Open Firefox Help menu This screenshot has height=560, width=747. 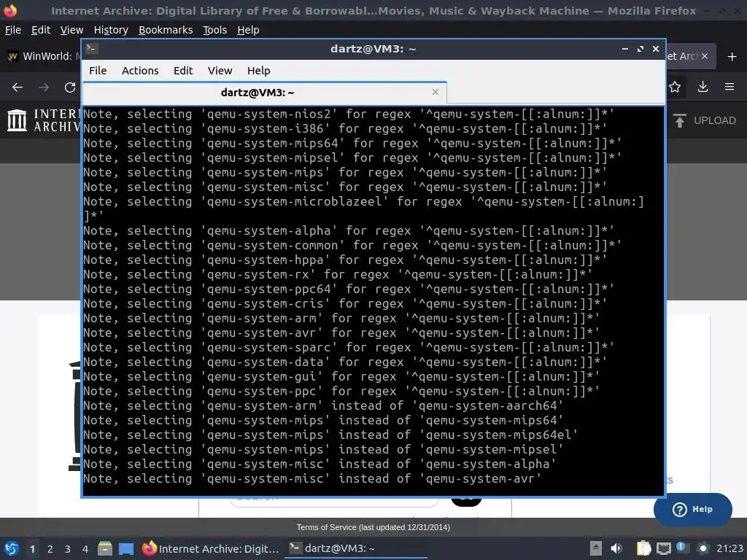pos(248,30)
